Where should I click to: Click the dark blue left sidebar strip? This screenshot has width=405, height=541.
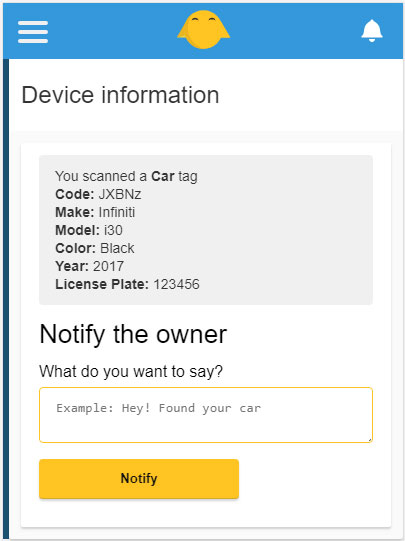tap(6, 299)
